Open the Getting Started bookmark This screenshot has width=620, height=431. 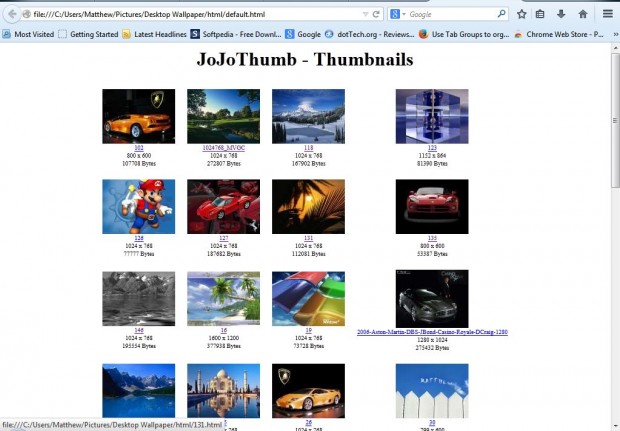click(88, 34)
